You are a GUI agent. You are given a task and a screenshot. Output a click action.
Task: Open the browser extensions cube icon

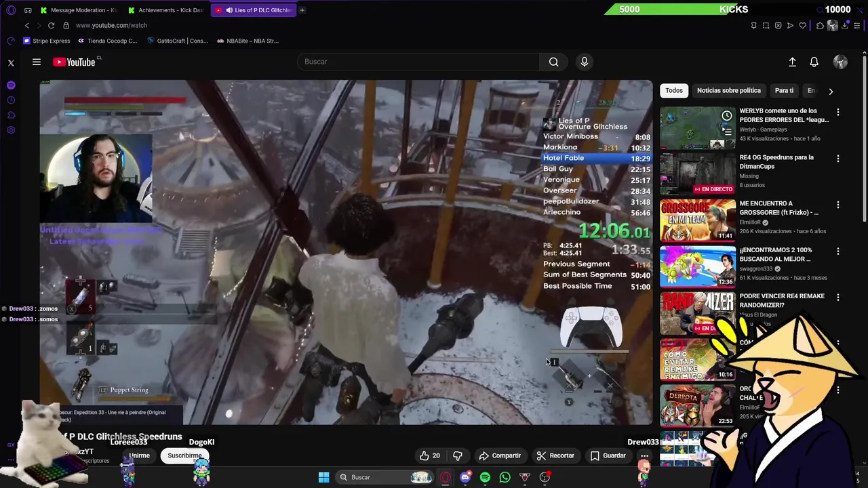(x=820, y=26)
